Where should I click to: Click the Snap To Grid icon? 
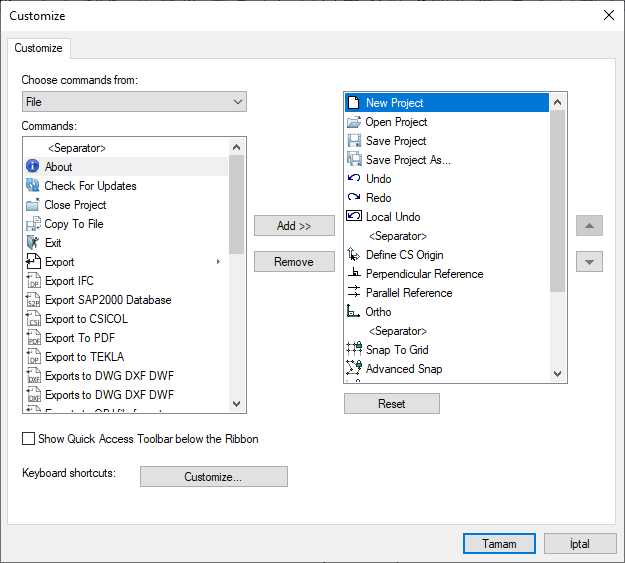tap(353, 350)
